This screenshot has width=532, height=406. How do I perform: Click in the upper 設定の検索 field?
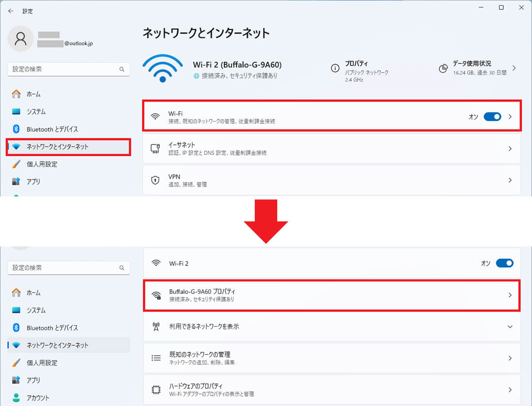69,70
